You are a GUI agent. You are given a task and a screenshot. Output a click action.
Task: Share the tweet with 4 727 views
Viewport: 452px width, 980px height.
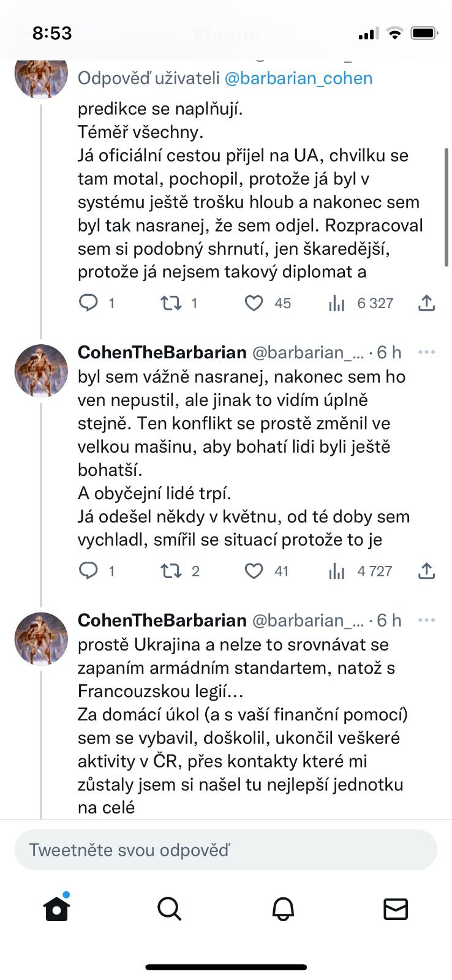pos(426,571)
